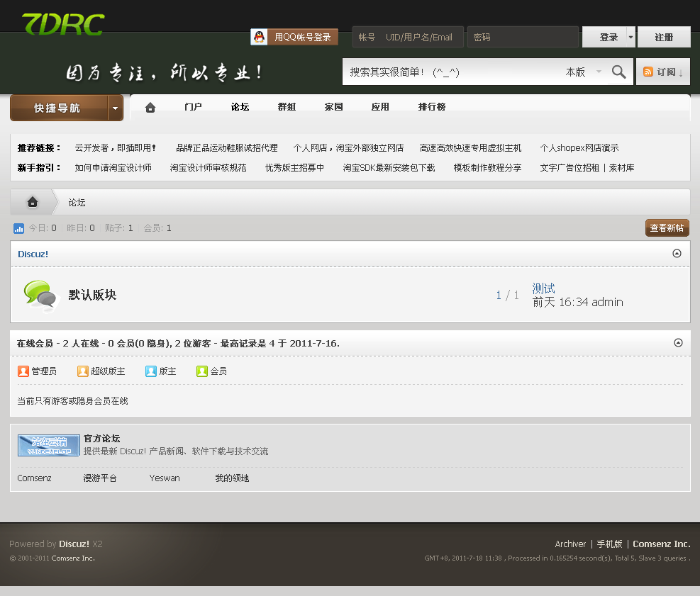
Task: Focus the 密码 password field
Action: click(523, 38)
